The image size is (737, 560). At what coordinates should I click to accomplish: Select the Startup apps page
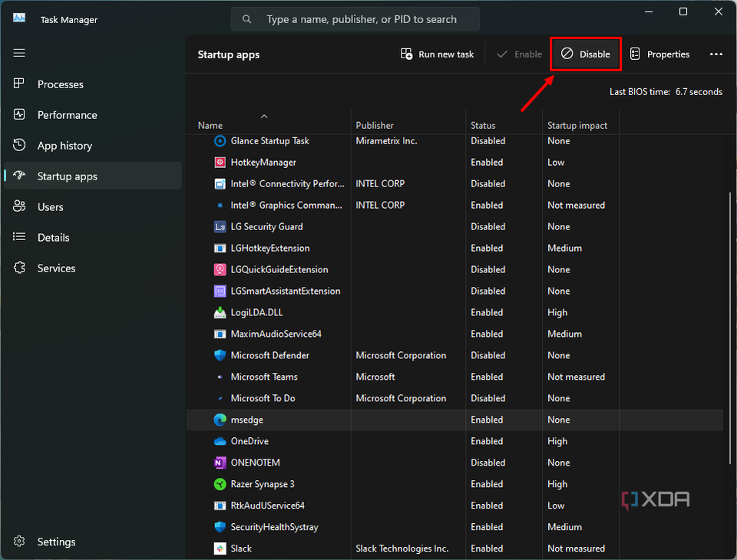pyautogui.click(x=93, y=176)
